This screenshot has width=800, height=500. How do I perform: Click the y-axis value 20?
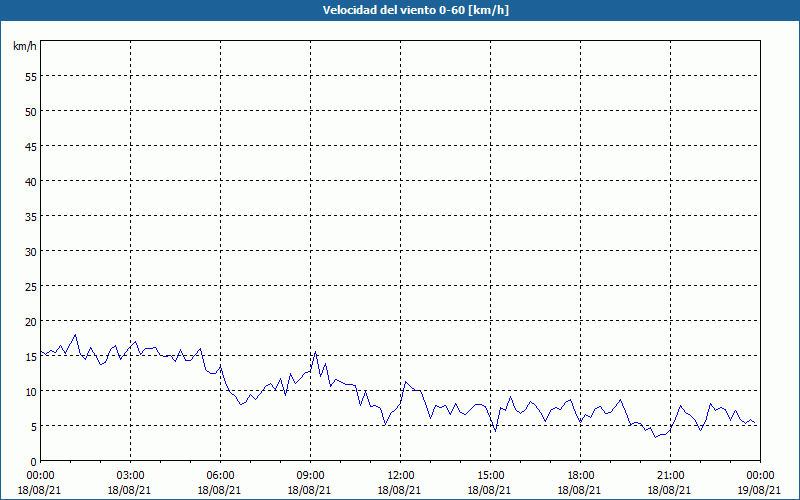[31, 321]
